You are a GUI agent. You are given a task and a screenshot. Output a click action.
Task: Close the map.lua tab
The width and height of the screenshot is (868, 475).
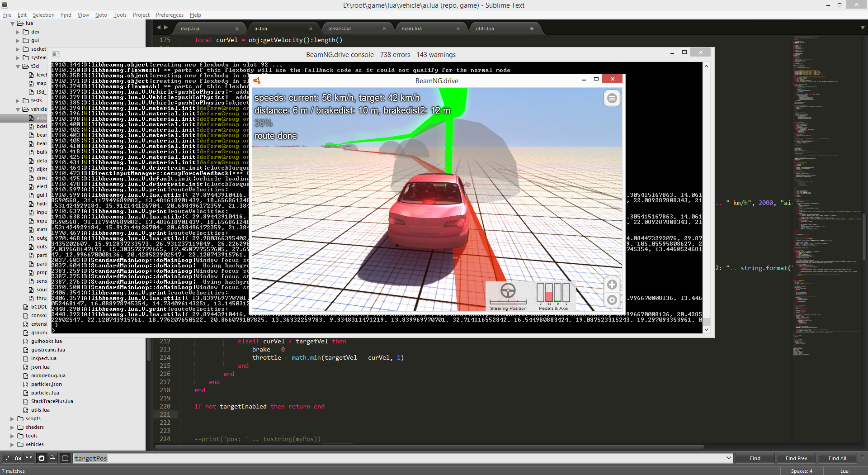click(237, 28)
